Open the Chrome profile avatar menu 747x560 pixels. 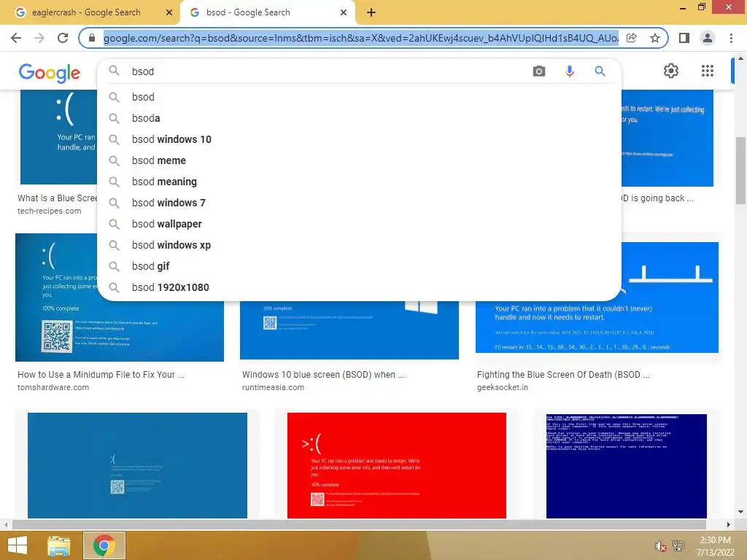point(708,38)
